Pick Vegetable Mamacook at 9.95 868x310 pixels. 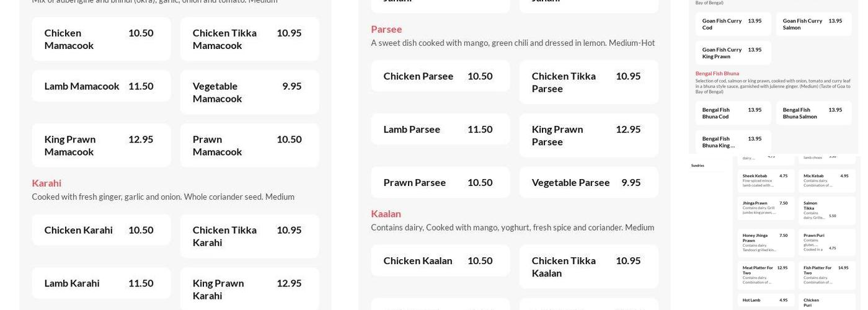(249, 92)
